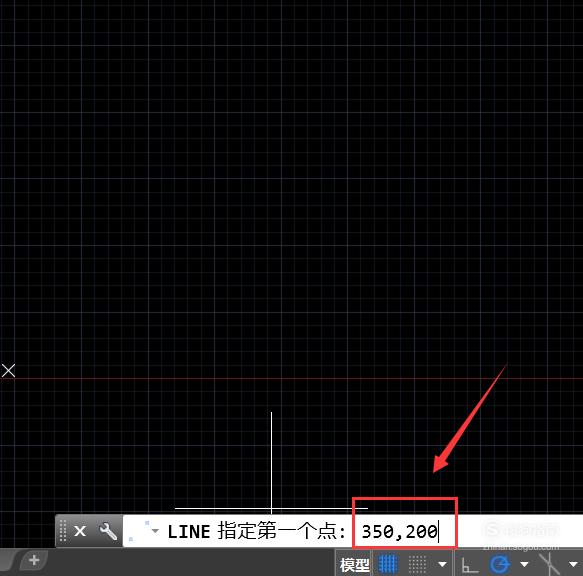The height and width of the screenshot is (576, 583).
Task: Toggle polar tracking circular icon
Action: point(500,565)
